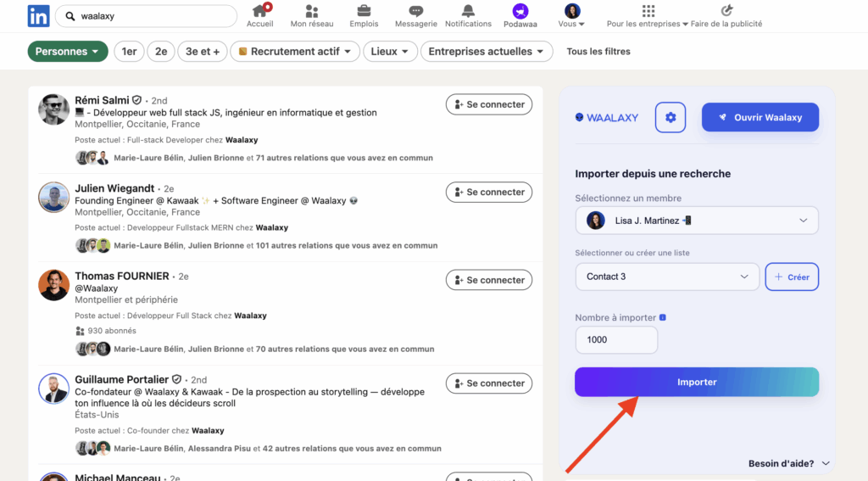
Task: Expand Recrutement actif filter
Action: 295,52
